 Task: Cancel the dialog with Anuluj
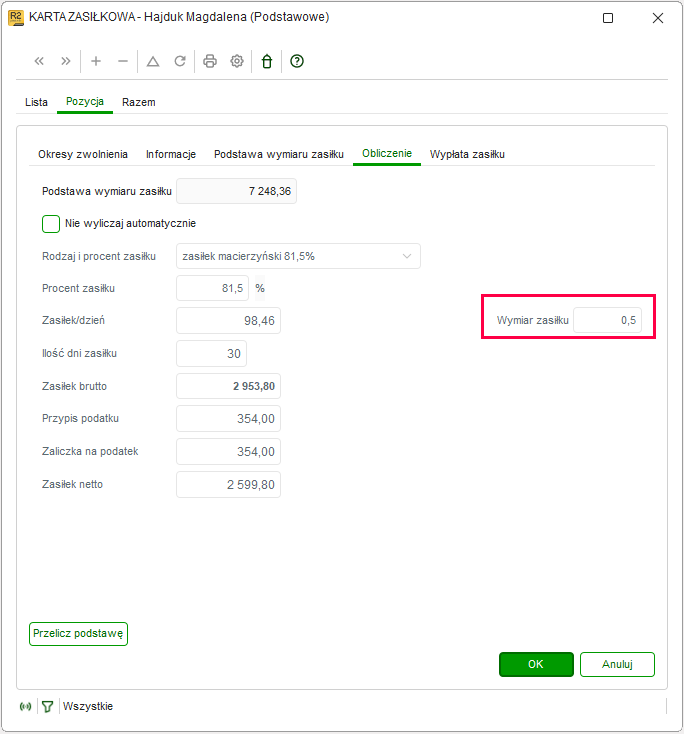pos(617,664)
